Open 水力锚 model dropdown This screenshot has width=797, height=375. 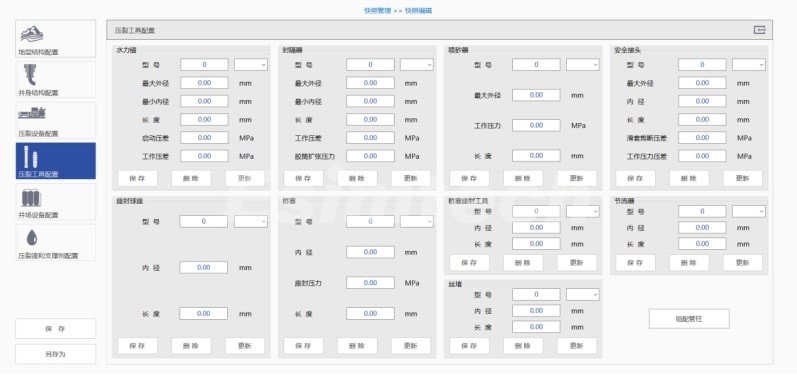pyautogui.click(x=251, y=65)
